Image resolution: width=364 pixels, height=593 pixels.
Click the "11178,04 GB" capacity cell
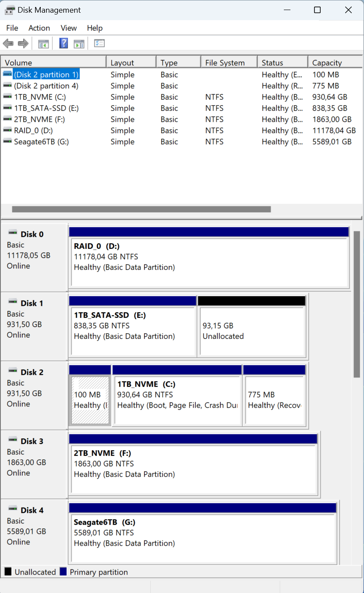[x=334, y=131]
